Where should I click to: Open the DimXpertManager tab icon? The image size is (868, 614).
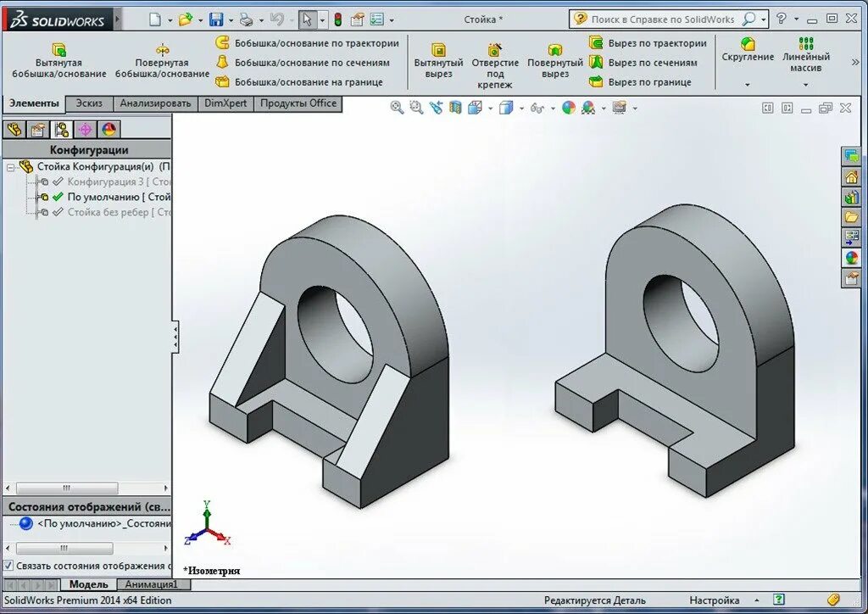86,130
